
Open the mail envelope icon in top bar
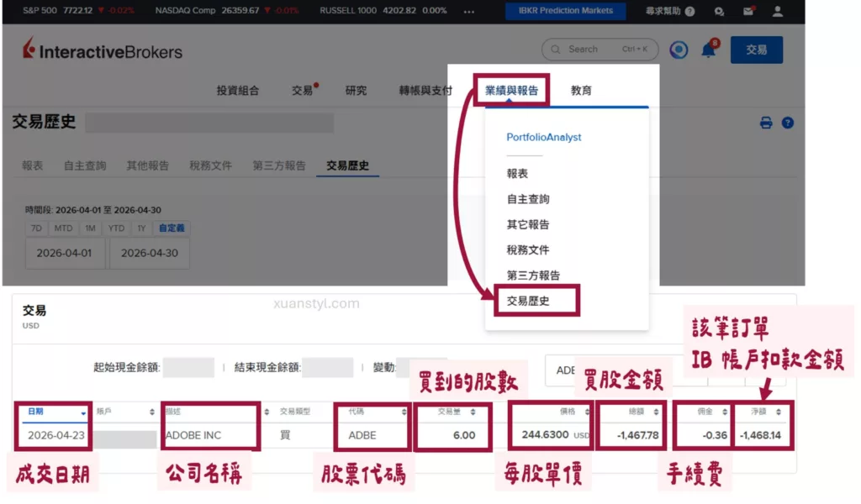tap(748, 10)
